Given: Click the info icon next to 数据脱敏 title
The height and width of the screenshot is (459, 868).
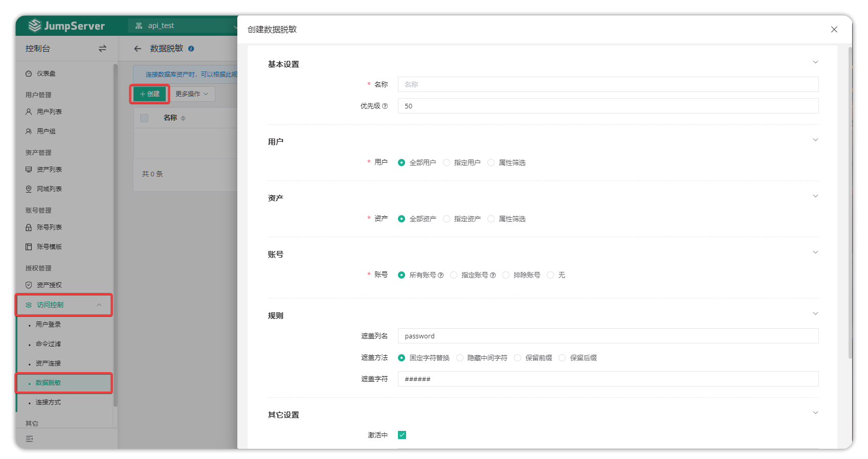Looking at the screenshot, I should pyautogui.click(x=191, y=49).
